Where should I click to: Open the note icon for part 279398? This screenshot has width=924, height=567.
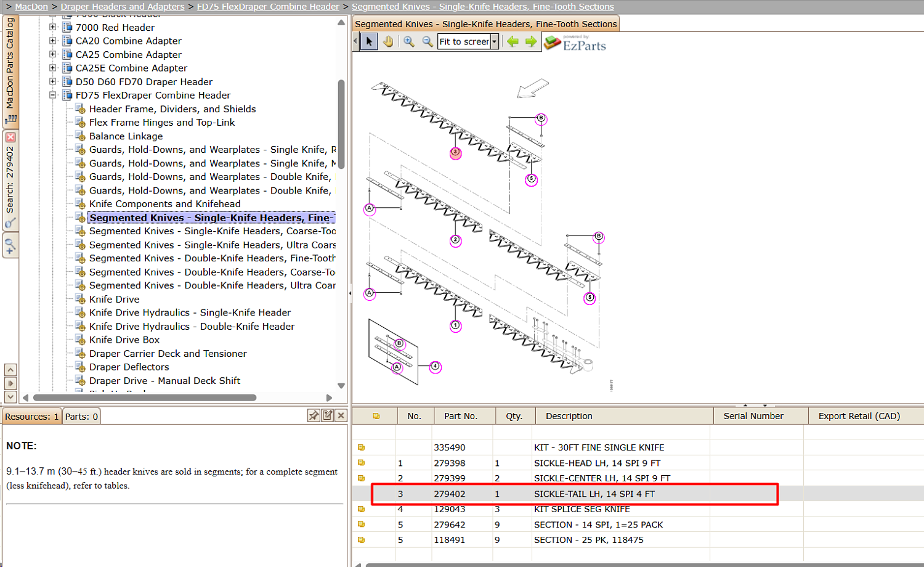tap(362, 463)
